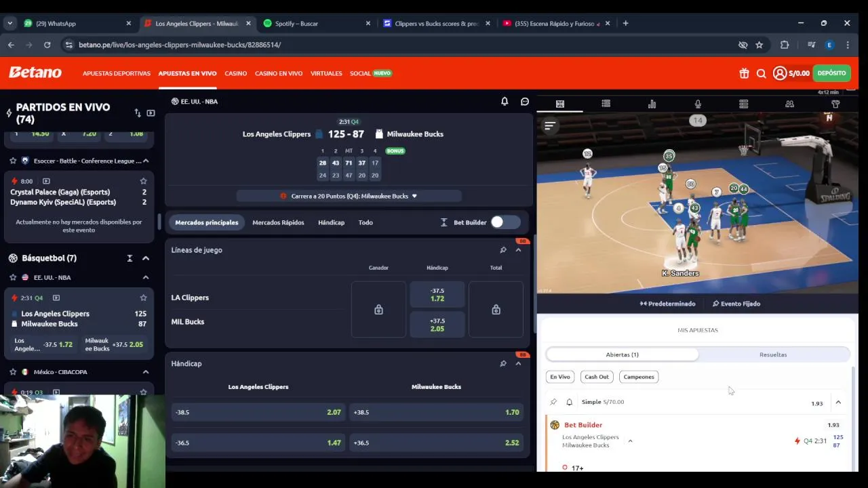
Task: Select the court view tracker tab
Action: tap(560, 104)
